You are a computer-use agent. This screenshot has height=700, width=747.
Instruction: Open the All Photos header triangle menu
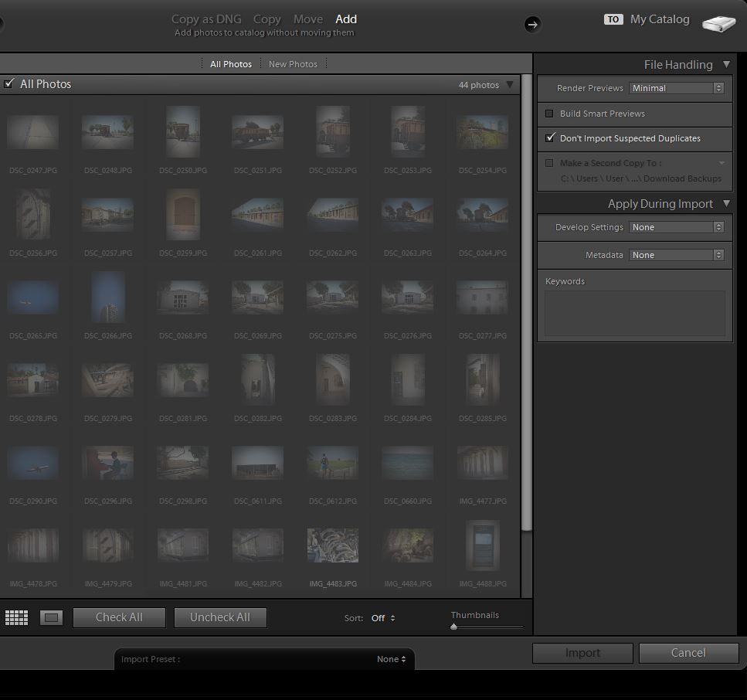click(x=510, y=85)
